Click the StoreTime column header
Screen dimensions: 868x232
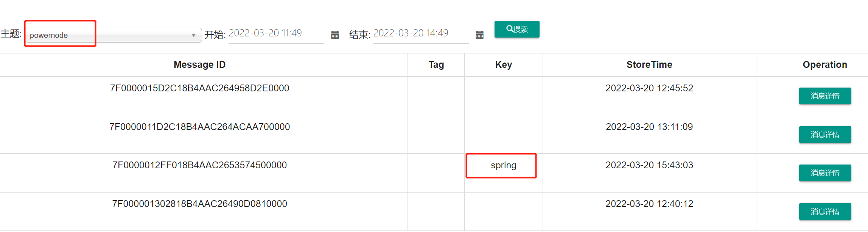coord(649,65)
